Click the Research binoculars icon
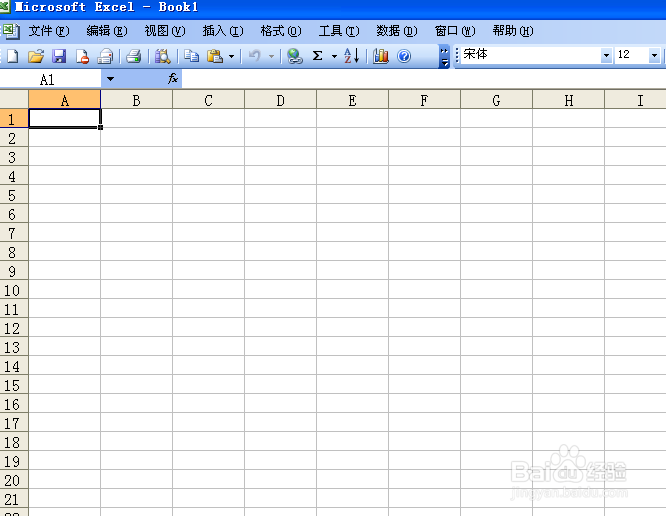The width and height of the screenshot is (666, 516). [x=162, y=56]
